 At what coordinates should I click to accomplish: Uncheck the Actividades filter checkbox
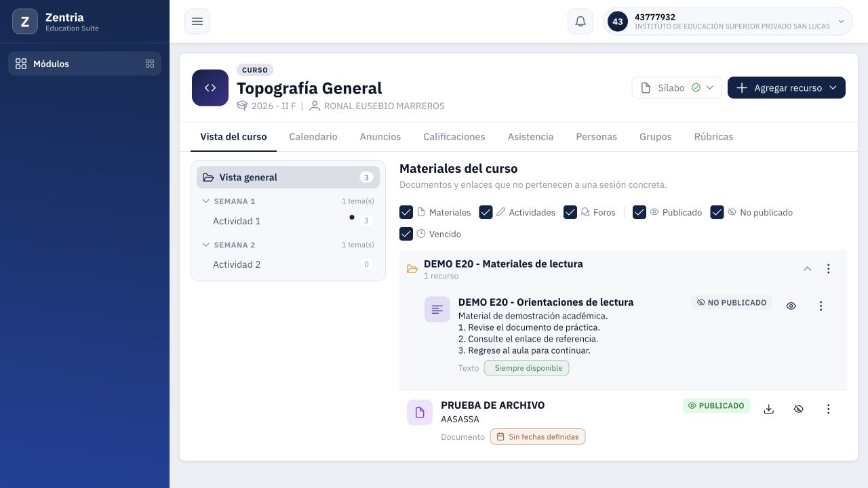(x=486, y=212)
